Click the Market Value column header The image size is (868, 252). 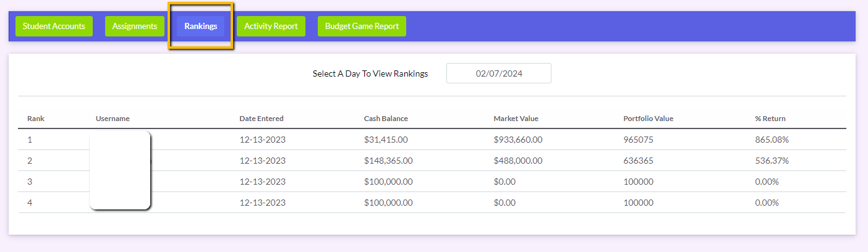[516, 119]
